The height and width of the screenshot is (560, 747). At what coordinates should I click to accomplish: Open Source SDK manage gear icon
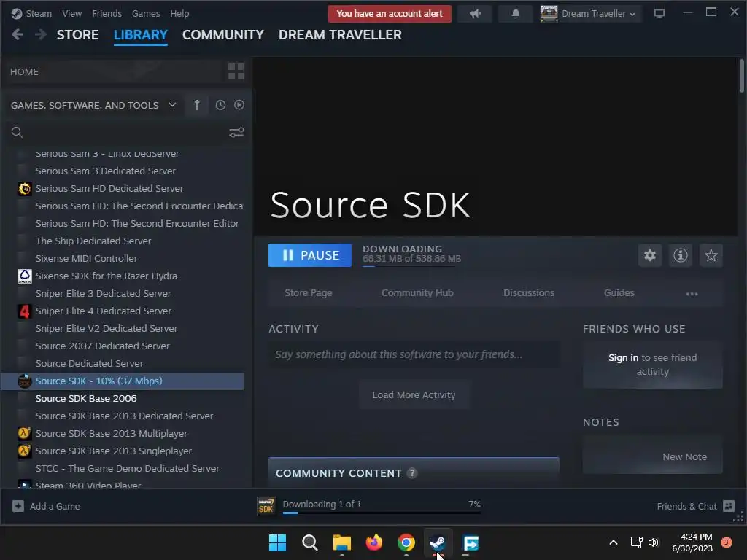(650, 255)
